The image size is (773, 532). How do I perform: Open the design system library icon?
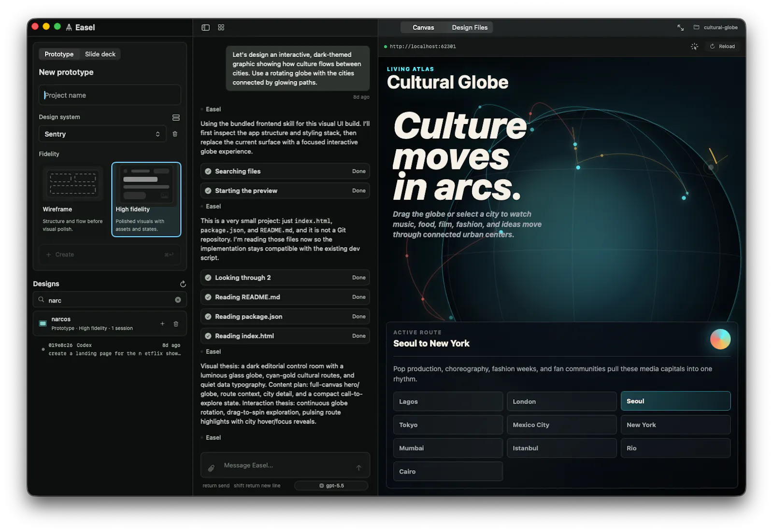(x=176, y=117)
